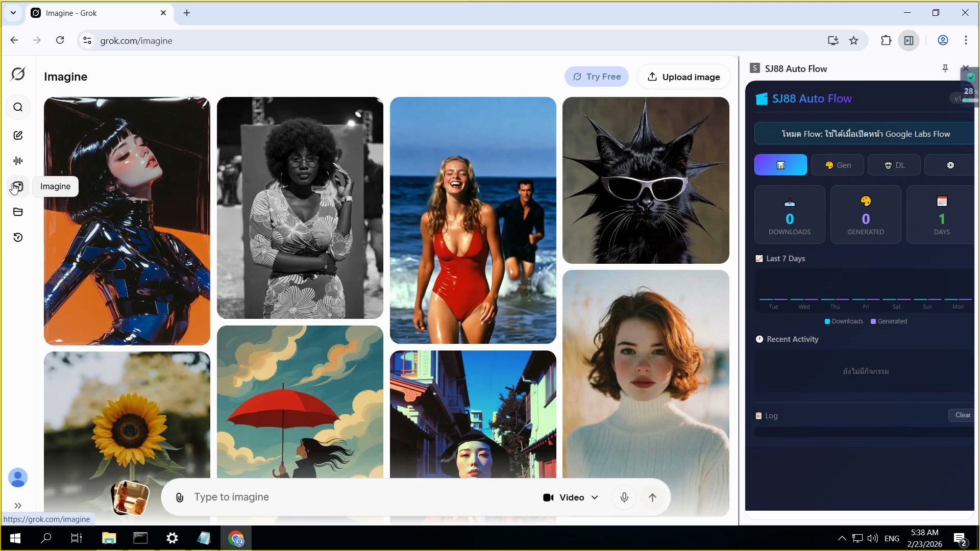This screenshot has height=551, width=980.
Task: Open the History clock icon in sidebar
Action: click(x=18, y=237)
